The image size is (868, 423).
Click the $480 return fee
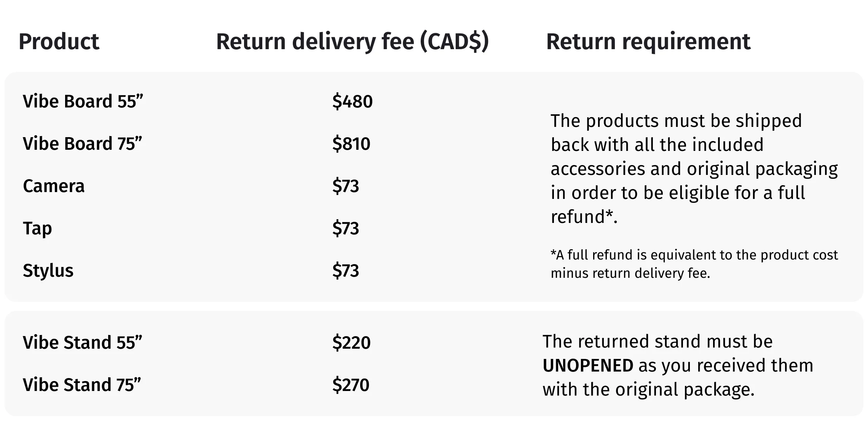point(353,101)
